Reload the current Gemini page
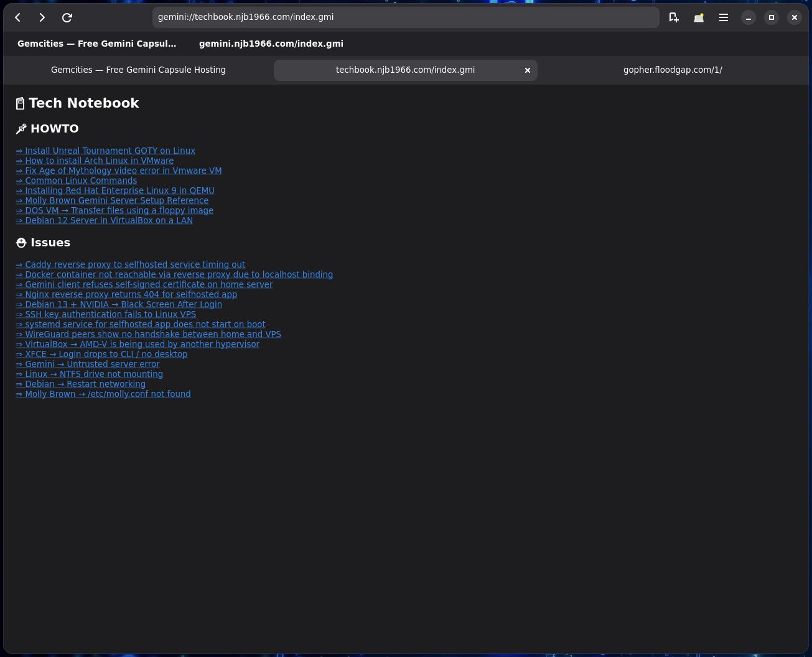The width and height of the screenshot is (812, 657). (67, 17)
